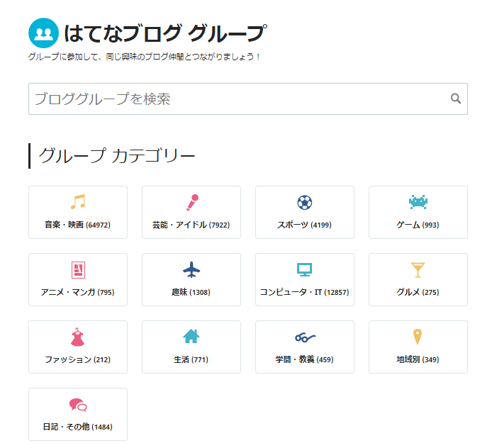The height and width of the screenshot is (448, 480).
Task: Open the 音楽・映画 (64972) category
Action: point(78,213)
